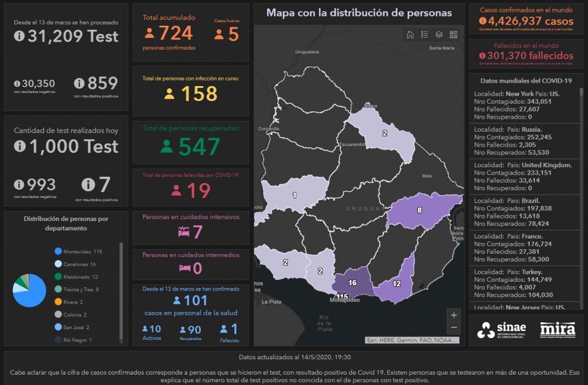The height and width of the screenshot is (385, 588).
Task: Open the map legend list icon
Action: (x=425, y=34)
